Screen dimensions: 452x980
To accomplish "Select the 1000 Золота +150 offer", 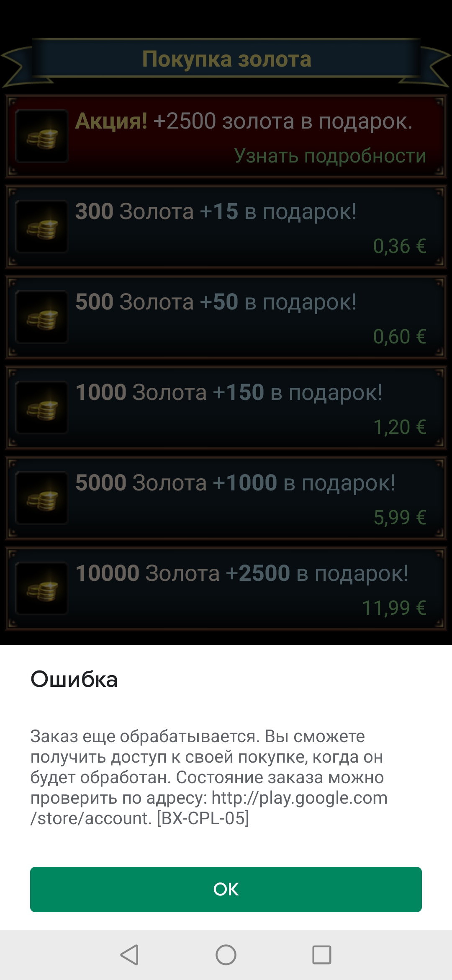I will tap(226, 407).
